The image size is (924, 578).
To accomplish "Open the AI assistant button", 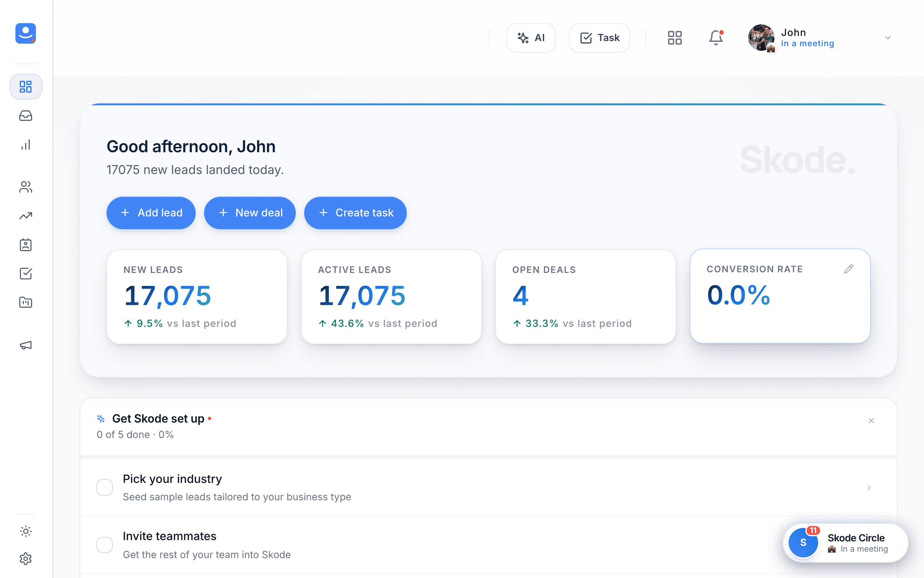I will pos(531,38).
